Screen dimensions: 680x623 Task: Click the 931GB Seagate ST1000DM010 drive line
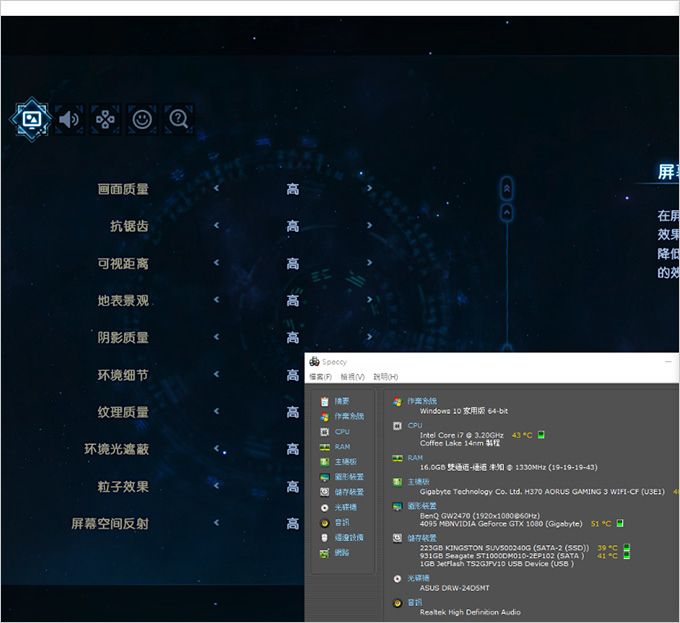click(502, 556)
